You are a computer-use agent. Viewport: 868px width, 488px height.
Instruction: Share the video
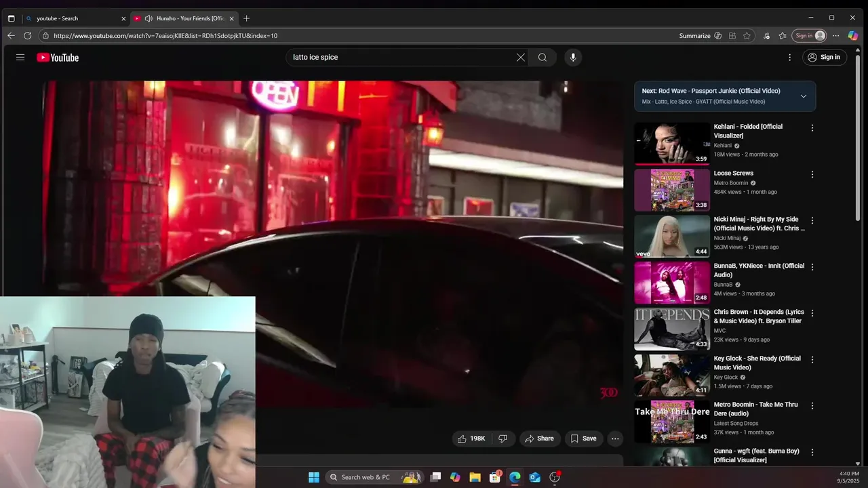point(540,439)
